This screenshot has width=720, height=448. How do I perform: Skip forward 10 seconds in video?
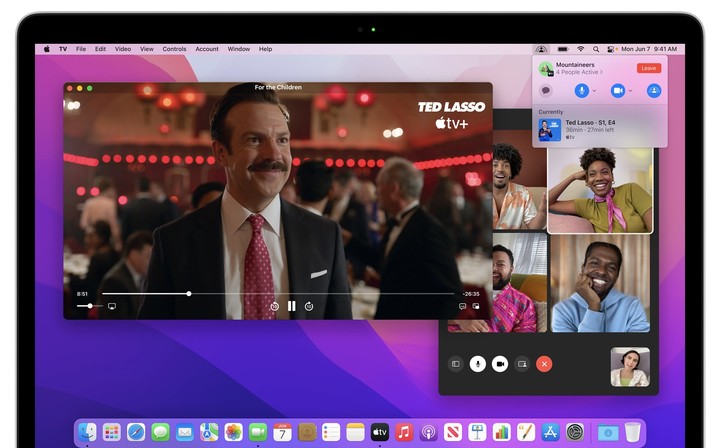click(309, 306)
